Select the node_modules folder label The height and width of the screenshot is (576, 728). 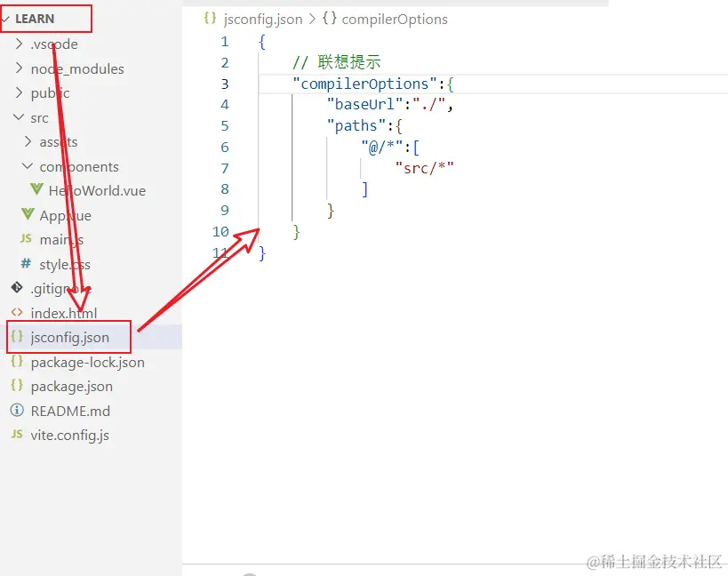pyautogui.click(x=77, y=69)
